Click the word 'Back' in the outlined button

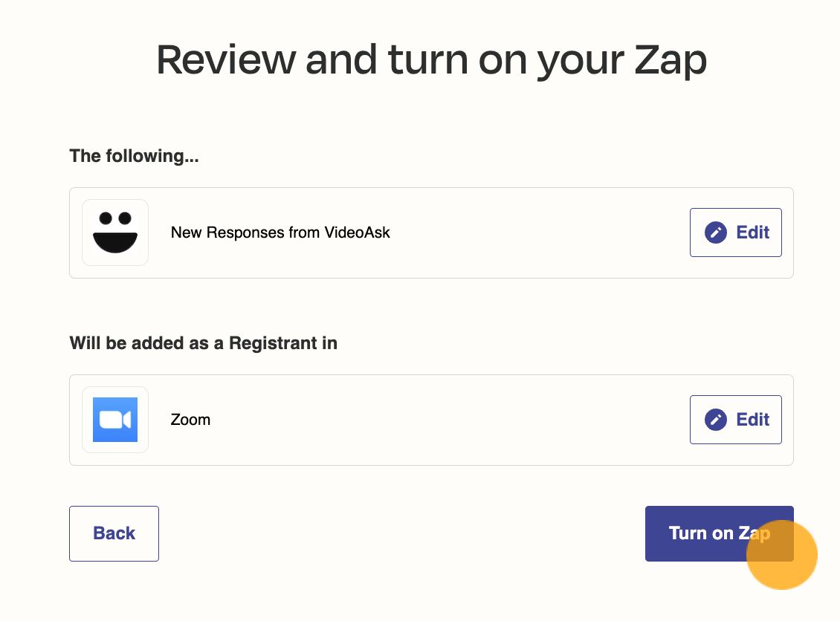(114, 533)
